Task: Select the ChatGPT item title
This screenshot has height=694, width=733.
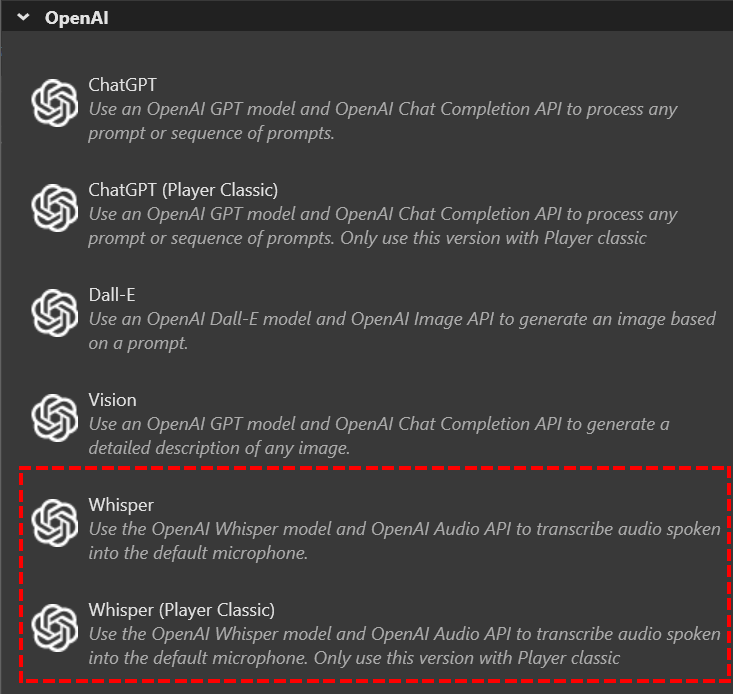Action: pyautogui.click(x=122, y=85)
